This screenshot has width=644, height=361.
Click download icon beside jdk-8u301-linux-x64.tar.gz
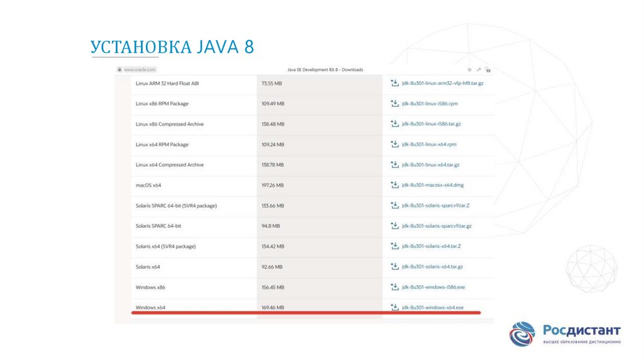395,165
